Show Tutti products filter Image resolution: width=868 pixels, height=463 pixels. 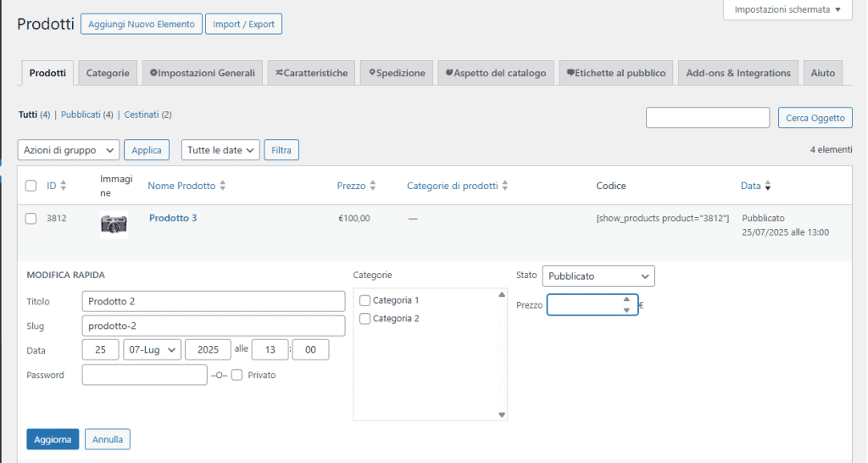pyautogui.click(x=28, y=114)
